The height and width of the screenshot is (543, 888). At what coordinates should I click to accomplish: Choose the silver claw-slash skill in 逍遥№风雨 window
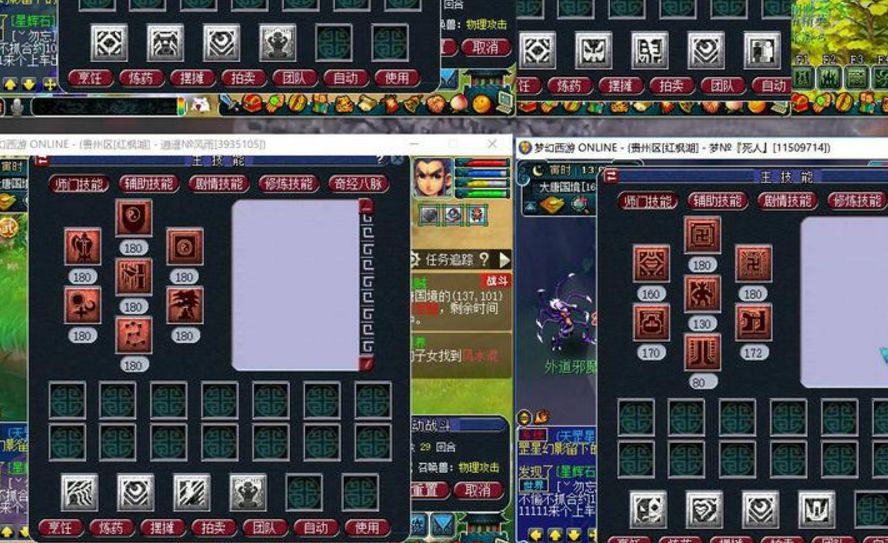coord(191,493)
